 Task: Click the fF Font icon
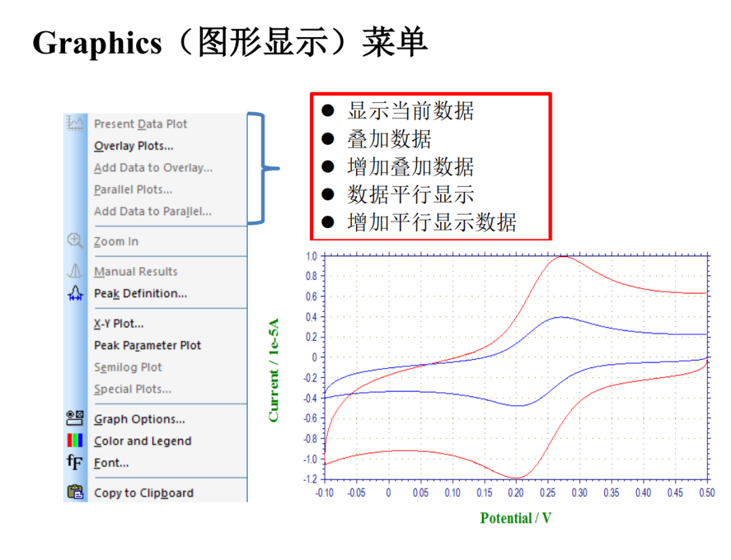74,462
